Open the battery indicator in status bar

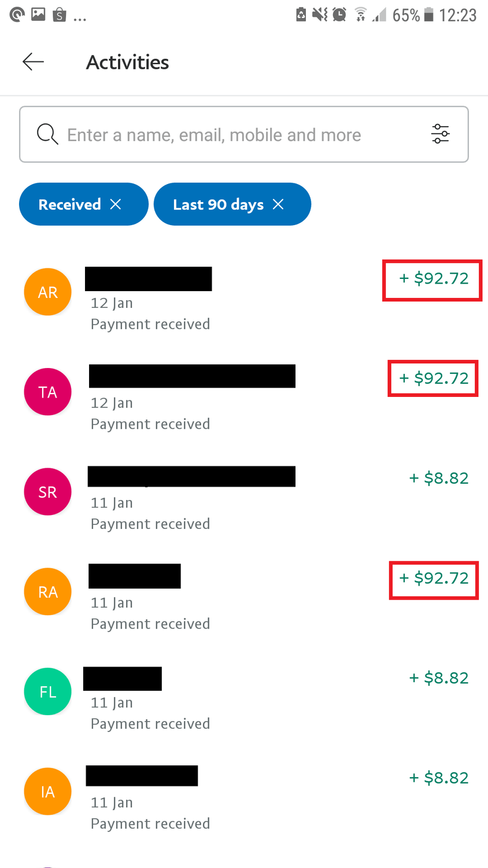coord(428,14)
